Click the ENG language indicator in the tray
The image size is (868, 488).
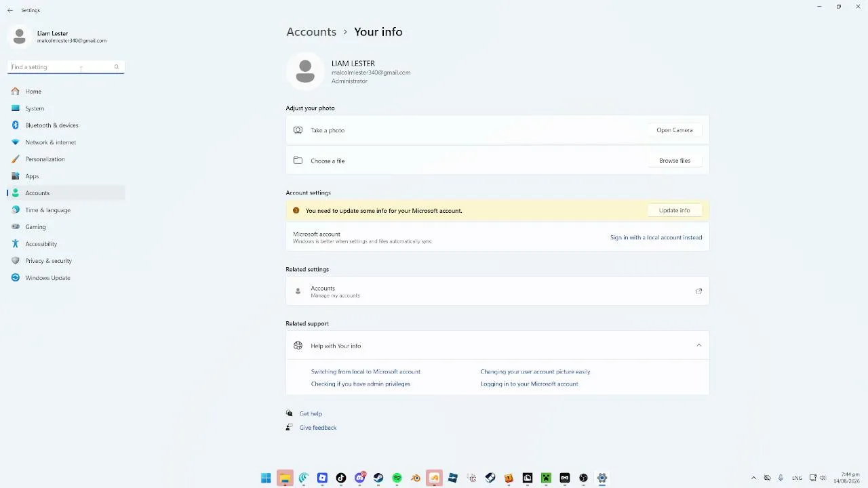tap(797, 478)
